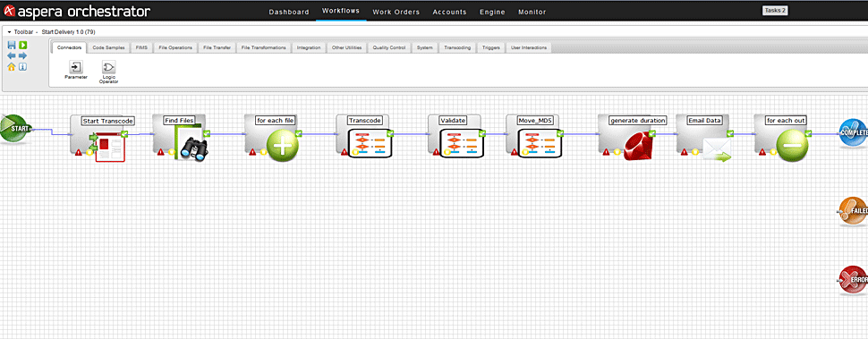The width and height of the screenshot is (868, 339).
Task: Open the Work Orders menu
Action: coord(396,12)
